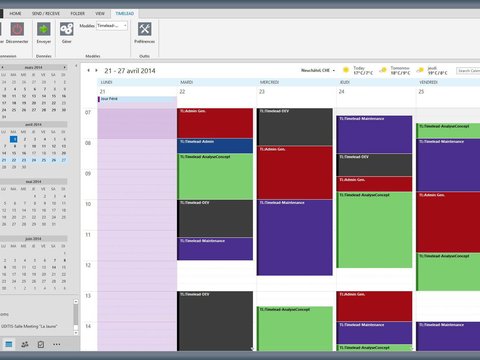The width and height of the screenshot is (480, 360).
Task: Open the Gérer gears icon
Action: (67, 29)
